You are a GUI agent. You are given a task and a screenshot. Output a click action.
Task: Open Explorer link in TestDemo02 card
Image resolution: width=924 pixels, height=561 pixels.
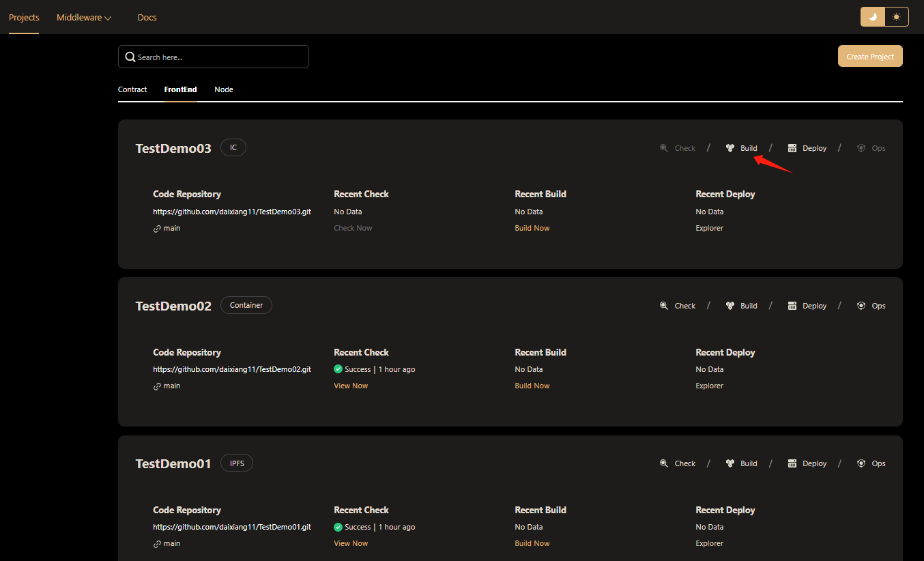[710, 386]
